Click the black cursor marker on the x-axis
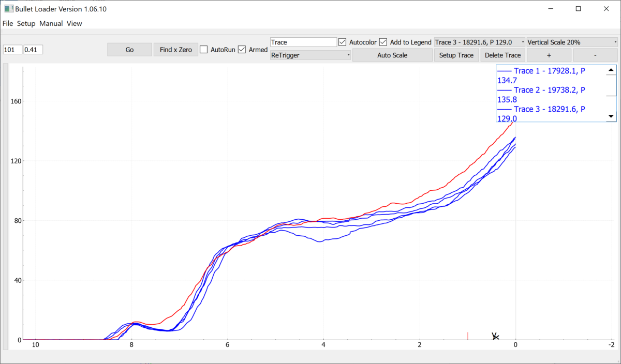The height and width of the screenshot is (364, 621). (x=495, y=337)
